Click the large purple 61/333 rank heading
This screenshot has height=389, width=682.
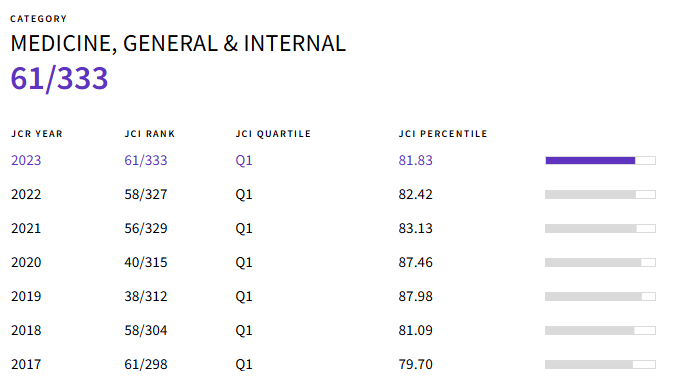(59, 79)
